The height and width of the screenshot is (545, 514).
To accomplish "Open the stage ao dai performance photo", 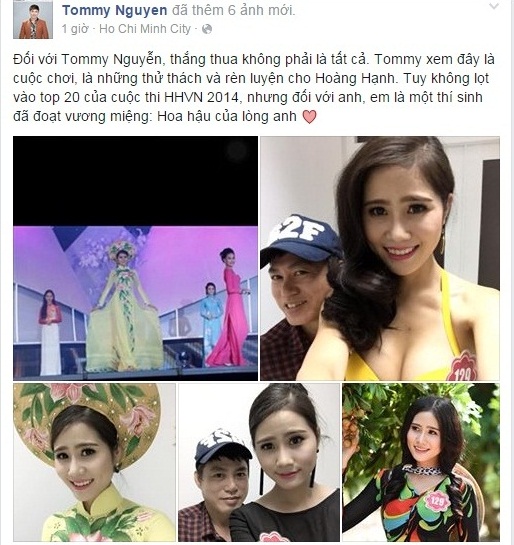I will coord(136,258).
